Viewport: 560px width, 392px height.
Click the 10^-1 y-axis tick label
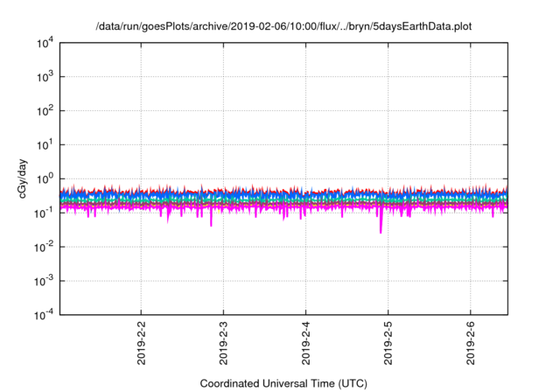44,213
